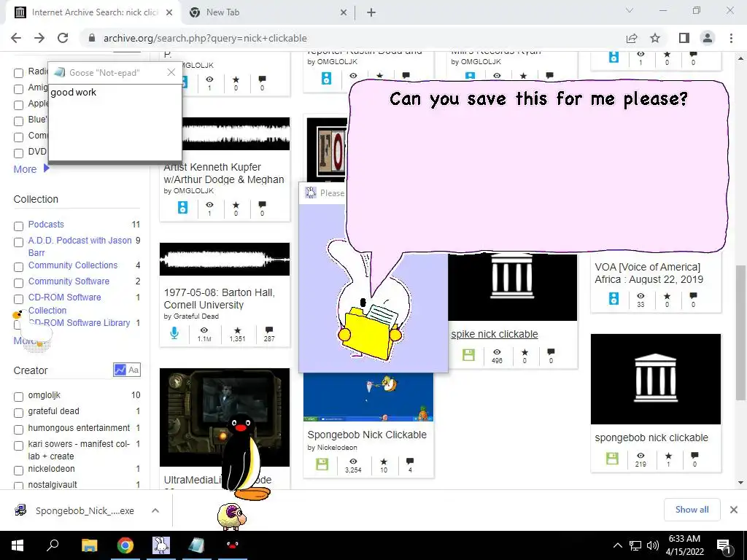Open the Chrome profile avatar
This screenshot has width=747, height=560.
(x=708, y=38)
